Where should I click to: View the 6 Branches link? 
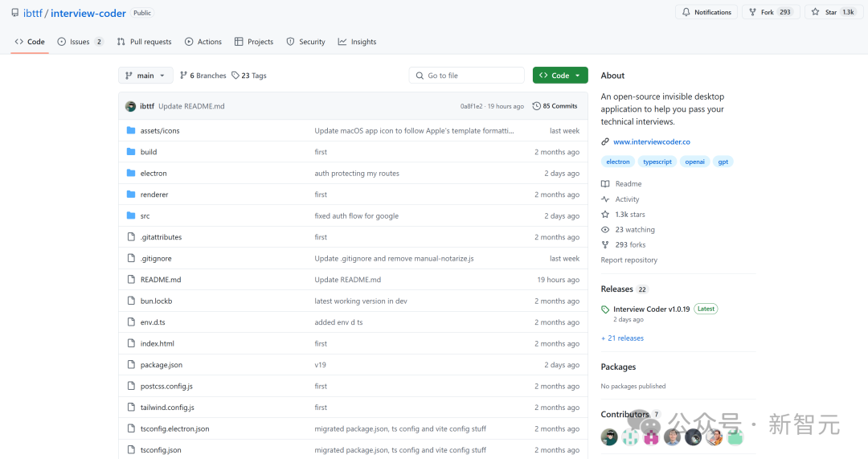(x=203, y=76)
